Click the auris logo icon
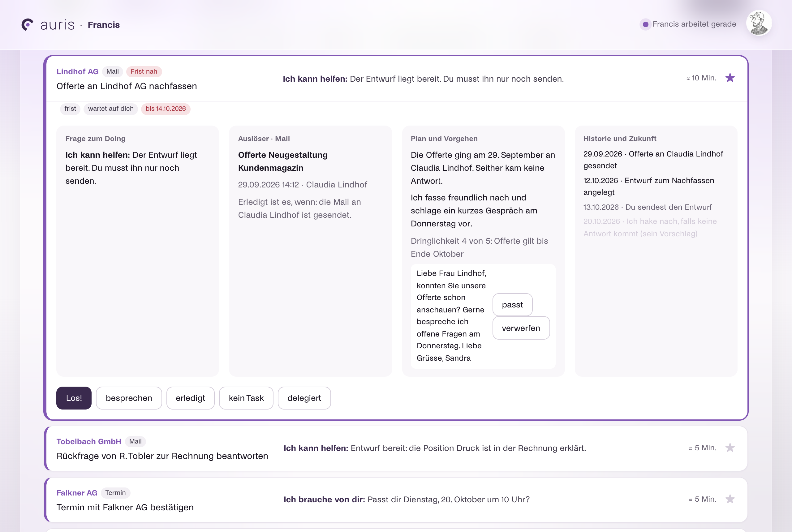Viewport: 792px width, 532px height. coord(28,24)
